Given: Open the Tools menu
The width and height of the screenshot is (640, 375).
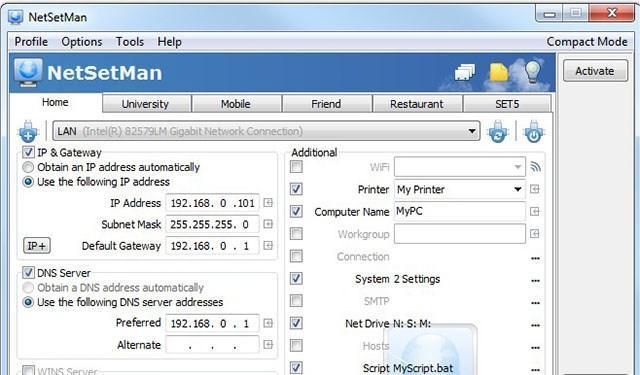Looking at the screenshot, I should point(130,42).
